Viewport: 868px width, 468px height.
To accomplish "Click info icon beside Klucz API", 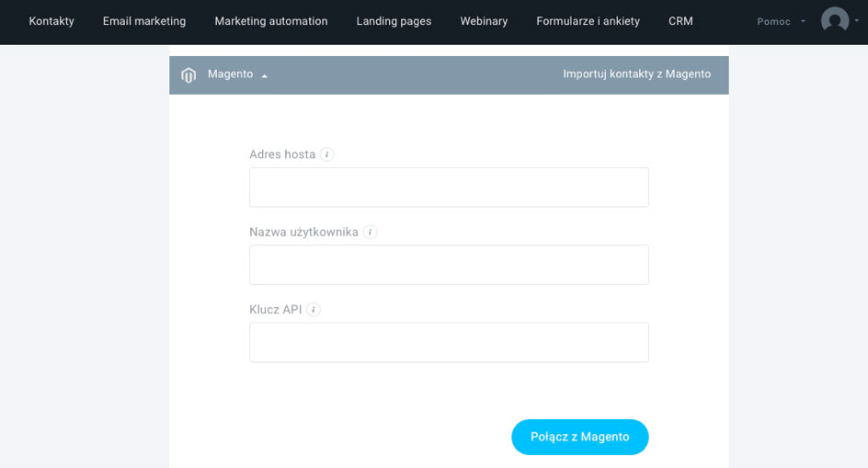I will click(x=314, y=310).
